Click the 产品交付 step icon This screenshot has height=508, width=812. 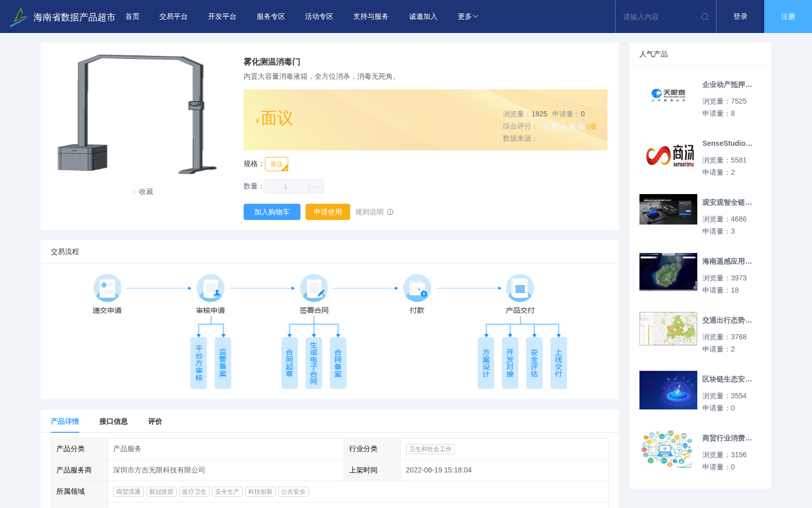[520, 288]
